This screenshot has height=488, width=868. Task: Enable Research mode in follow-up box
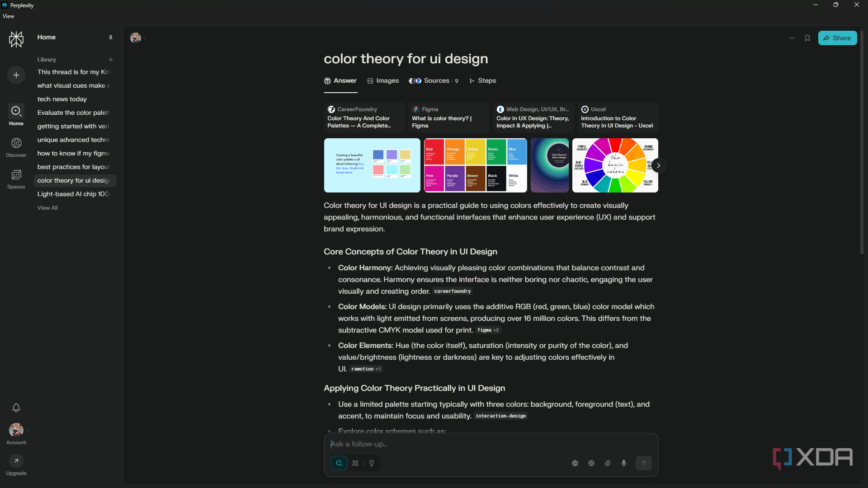(x=355, y=463)
